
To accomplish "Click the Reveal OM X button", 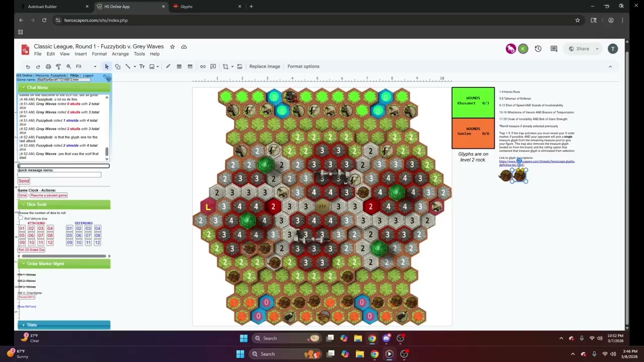I will 27,297.
